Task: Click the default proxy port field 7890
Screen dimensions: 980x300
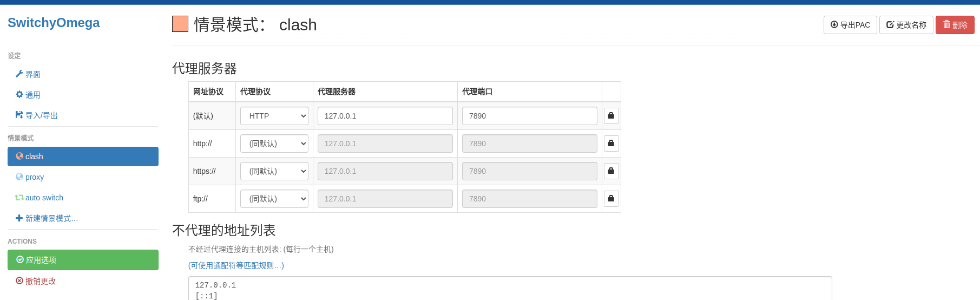Action: point(529,116)
